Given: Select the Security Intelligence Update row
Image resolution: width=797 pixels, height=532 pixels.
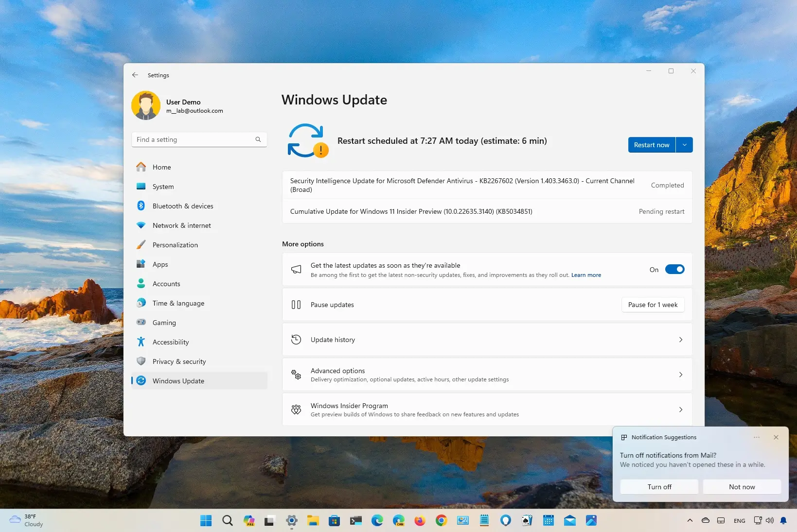Looking at the screenshot, I should (487, 185).
